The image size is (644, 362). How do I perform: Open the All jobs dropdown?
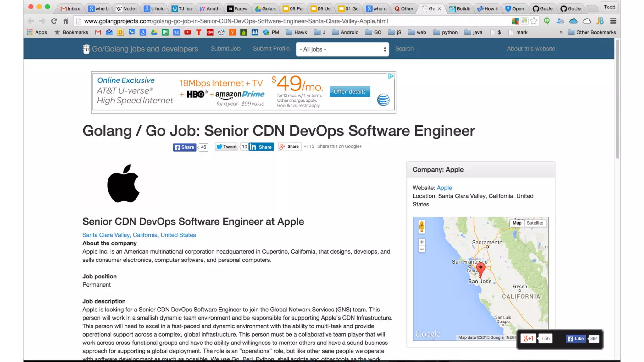[x=342, y=49]
